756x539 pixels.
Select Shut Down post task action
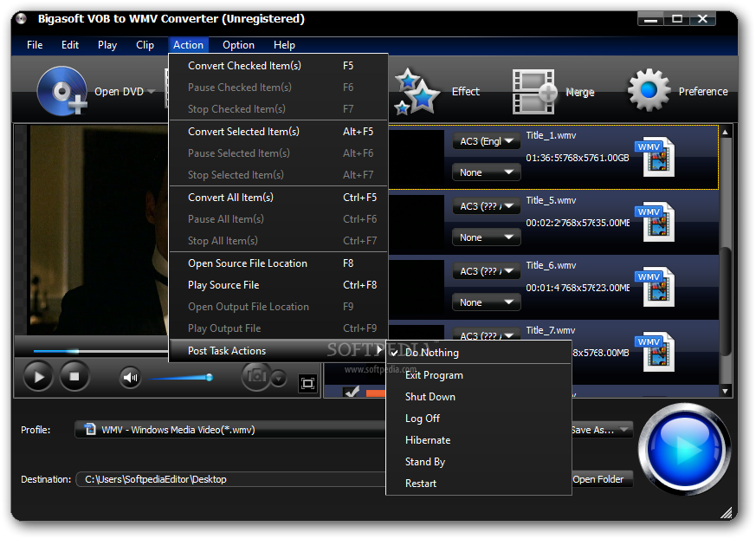[479, 397]
